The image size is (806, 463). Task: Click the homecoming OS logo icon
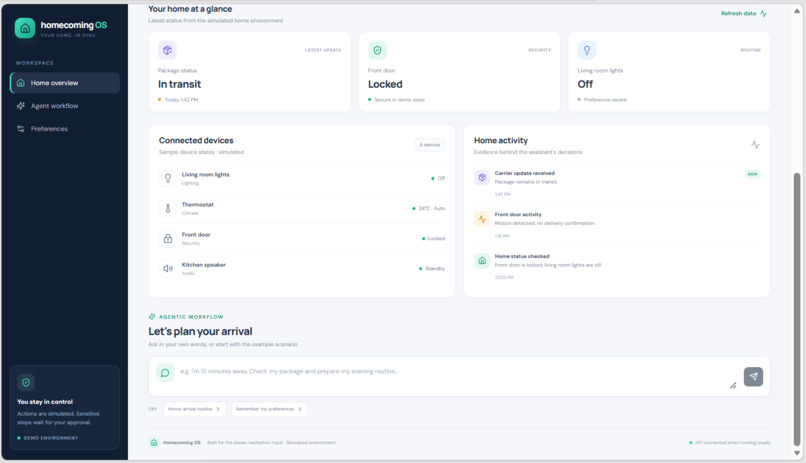[x=25, y=28]
